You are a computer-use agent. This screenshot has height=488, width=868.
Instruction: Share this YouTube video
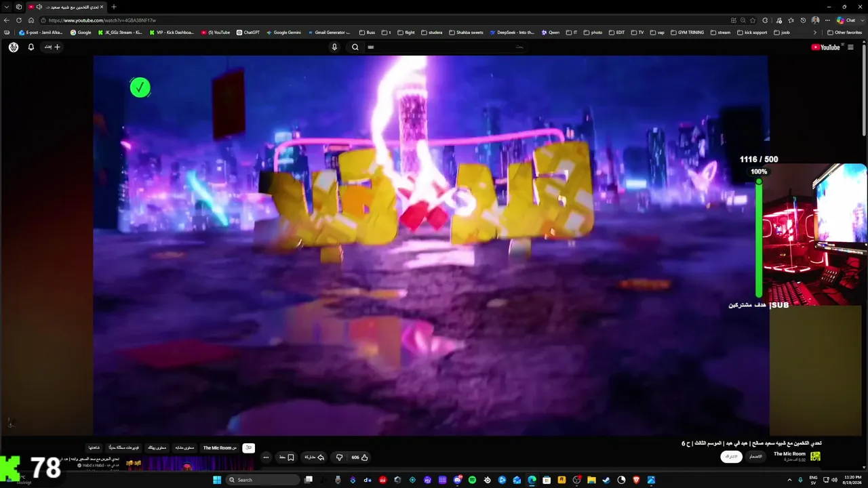coord(314,457)
